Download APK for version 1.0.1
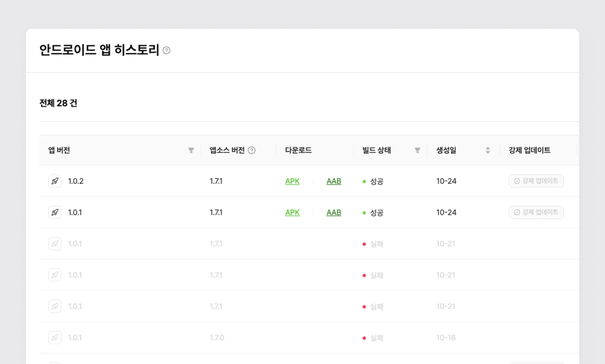The height and width of the screenshot is (364, 605). click(x=292, y=212)
